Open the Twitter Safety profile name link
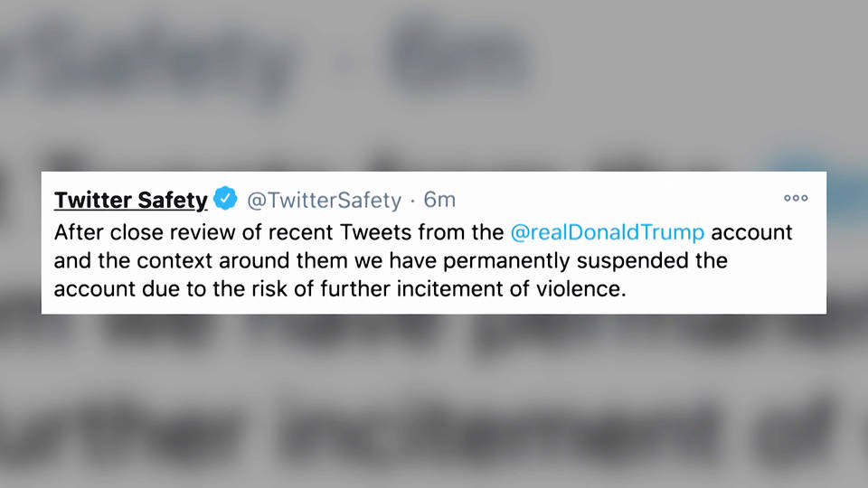The height and width of the screenshot is (488, 868). click(x=130, y=199)
